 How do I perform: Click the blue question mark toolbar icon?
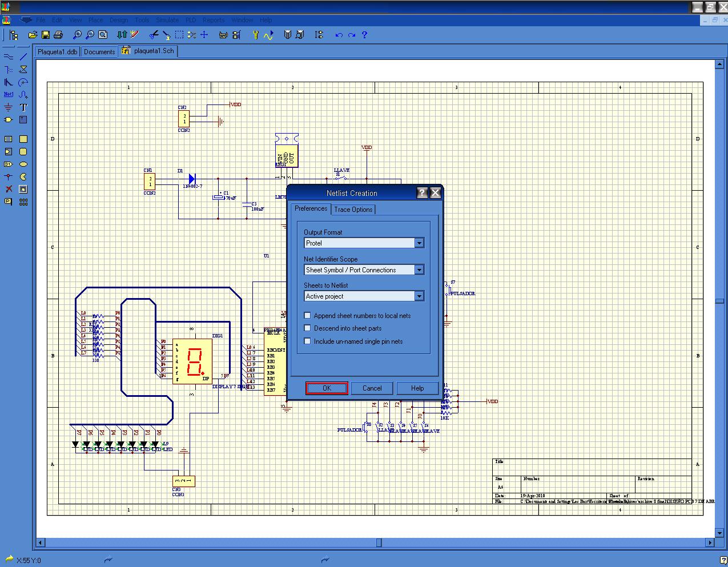(x=364, y=35)
